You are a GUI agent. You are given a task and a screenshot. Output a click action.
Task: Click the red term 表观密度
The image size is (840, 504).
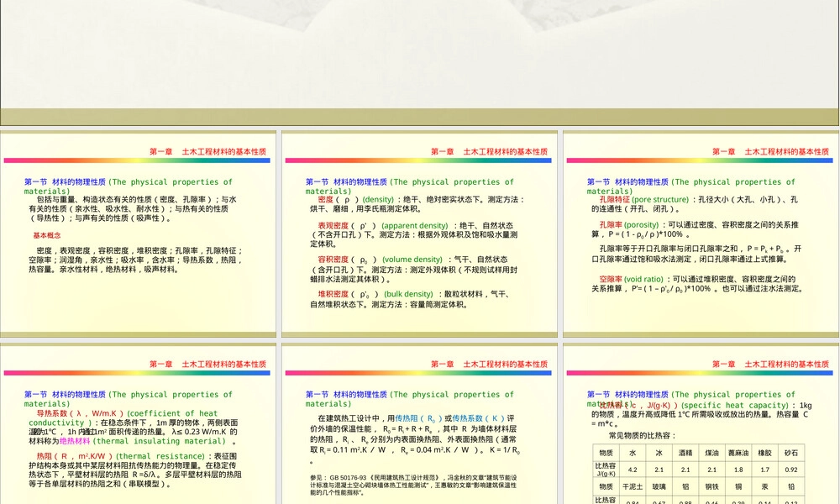(x=333, y=225)
